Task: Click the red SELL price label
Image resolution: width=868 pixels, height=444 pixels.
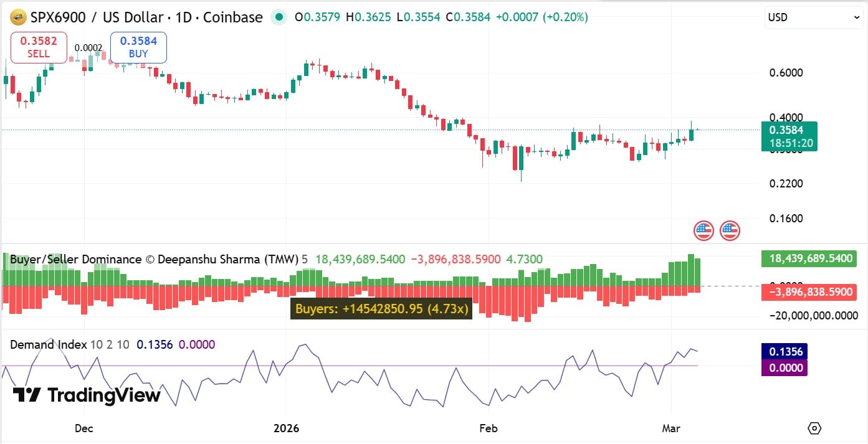Action: 38,47
